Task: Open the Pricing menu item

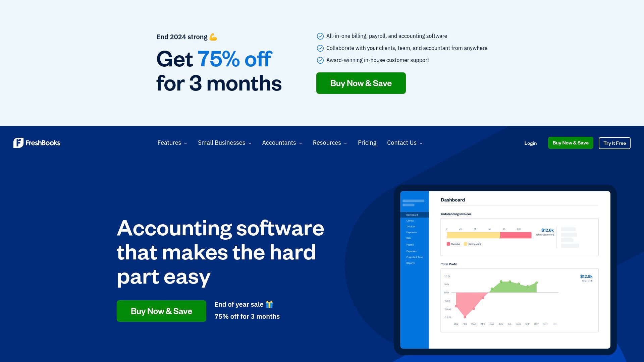Action: [367, 143]
